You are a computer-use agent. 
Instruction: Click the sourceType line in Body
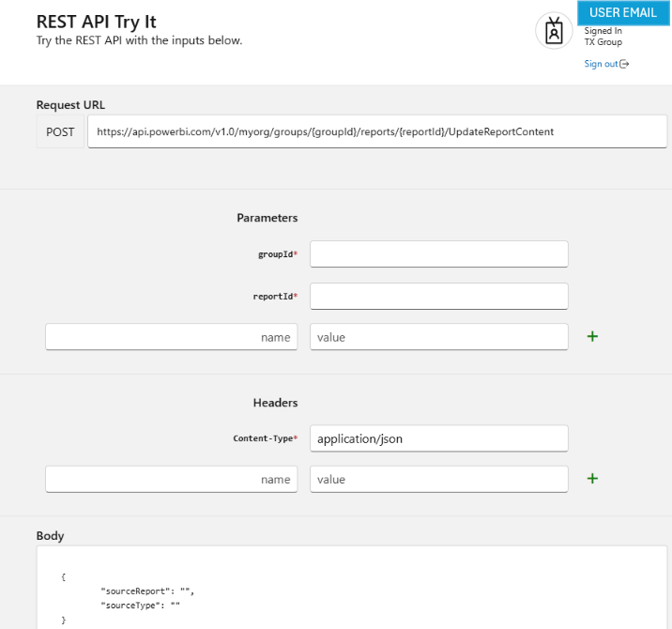coord(141,606)
